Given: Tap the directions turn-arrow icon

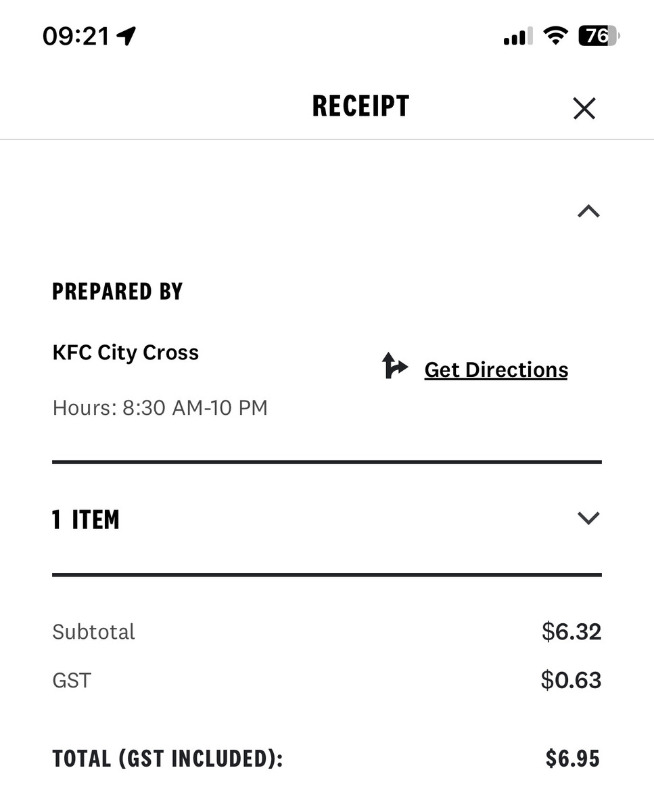Looking at the screenshot, I should coord(395,366).
